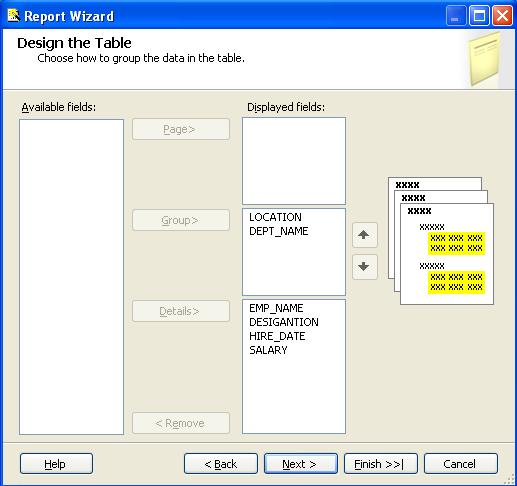Click the < Remove button
Screen dimensions: 517x486
point(181,423)
